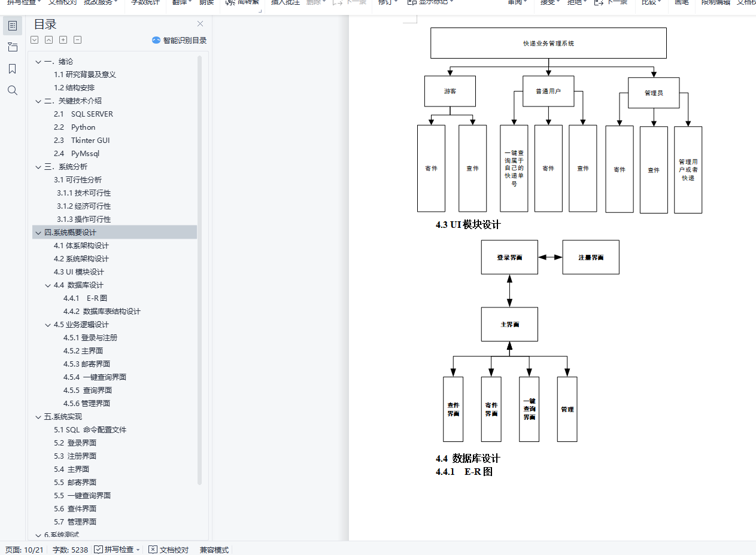Collapse the 一. 绪论 section

(x=38, y=62)
